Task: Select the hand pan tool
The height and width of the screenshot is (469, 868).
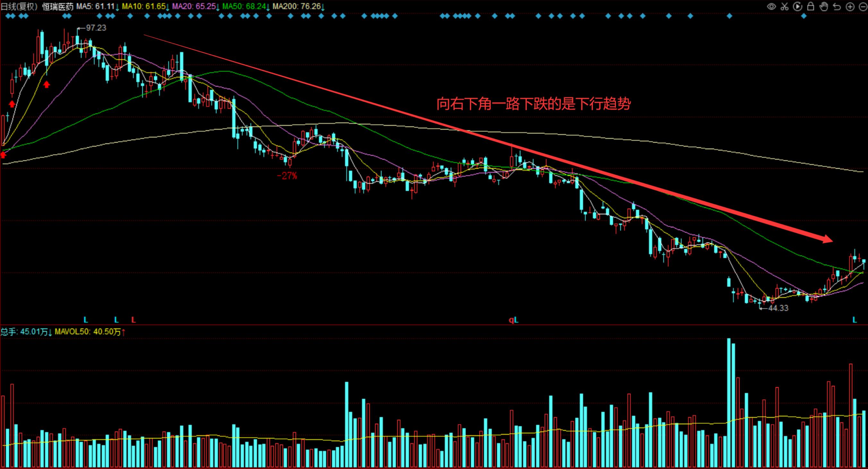Action: pos(824,6)
